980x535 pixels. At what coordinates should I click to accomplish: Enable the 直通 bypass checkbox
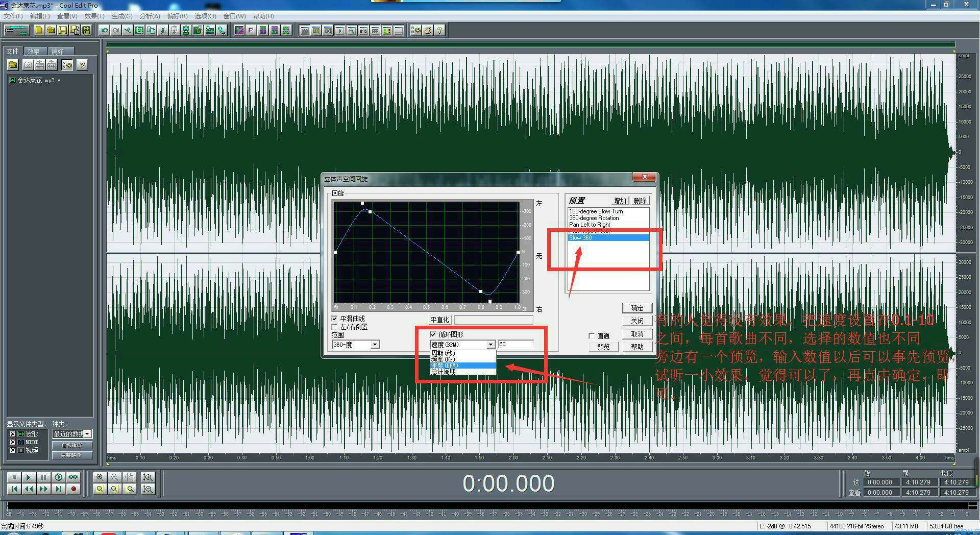tap(592, 336)
